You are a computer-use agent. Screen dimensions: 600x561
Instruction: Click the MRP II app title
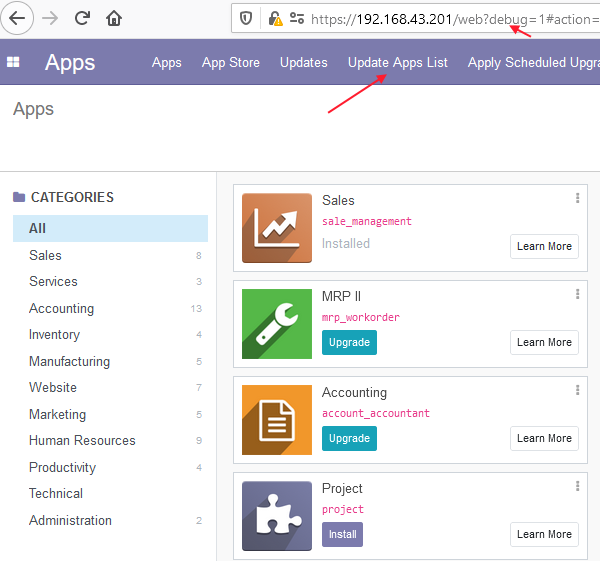click(x=341, y=297)
